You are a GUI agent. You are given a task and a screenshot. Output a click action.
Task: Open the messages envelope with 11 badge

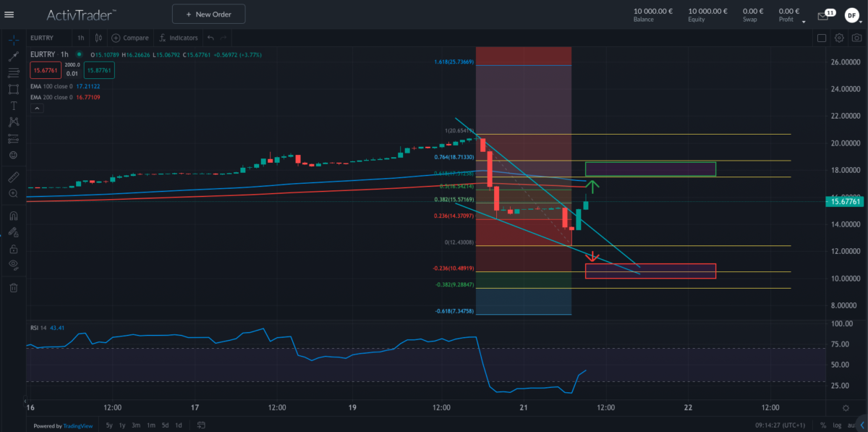coord(826,14)
